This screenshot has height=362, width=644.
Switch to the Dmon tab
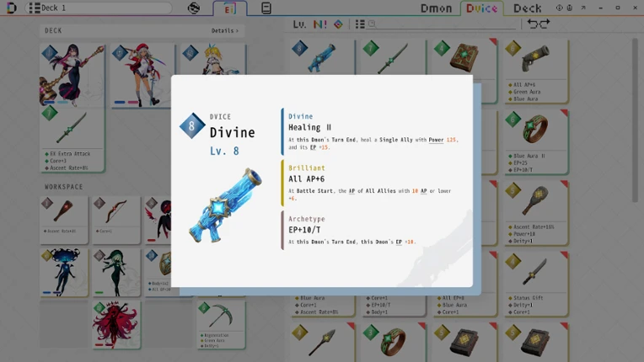[x=436, y=8]
